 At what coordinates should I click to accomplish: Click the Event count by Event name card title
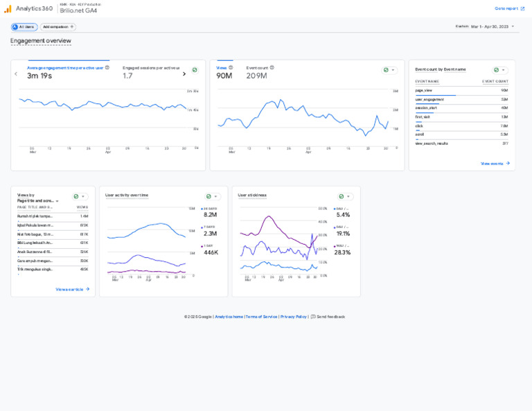[441, 69]
